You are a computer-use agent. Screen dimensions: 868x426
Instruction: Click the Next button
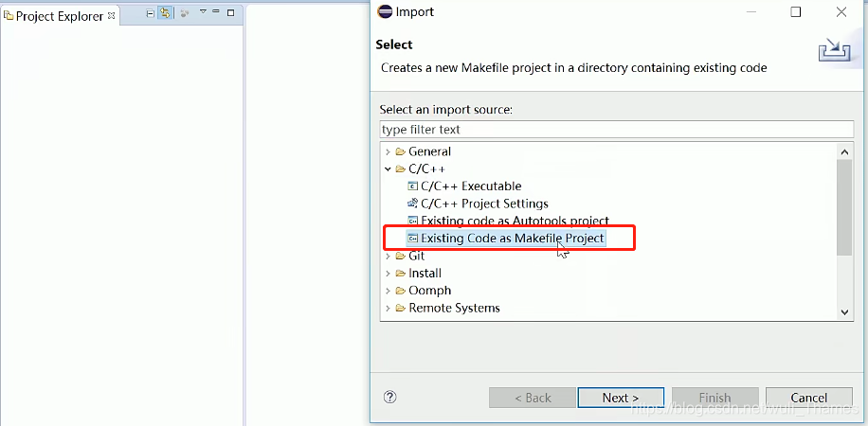coord(621,398)
